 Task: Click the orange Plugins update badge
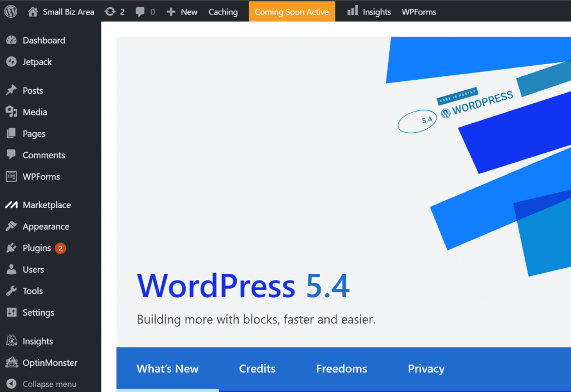[x=60, y=248]
